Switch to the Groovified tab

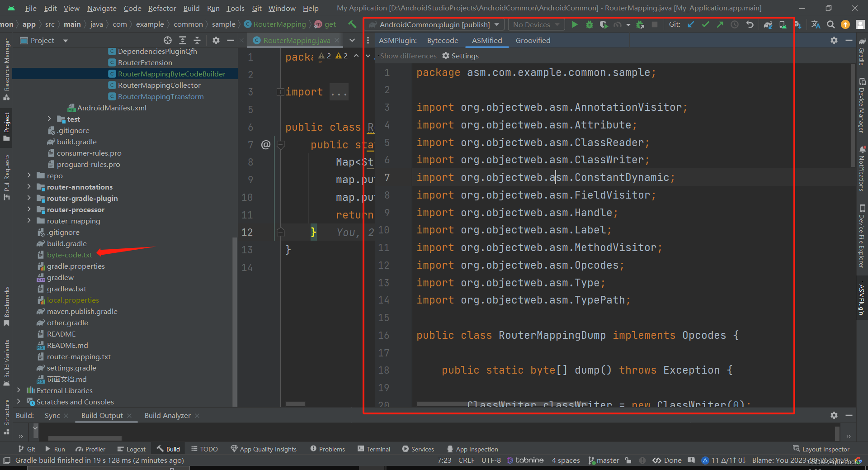[533, 40]
